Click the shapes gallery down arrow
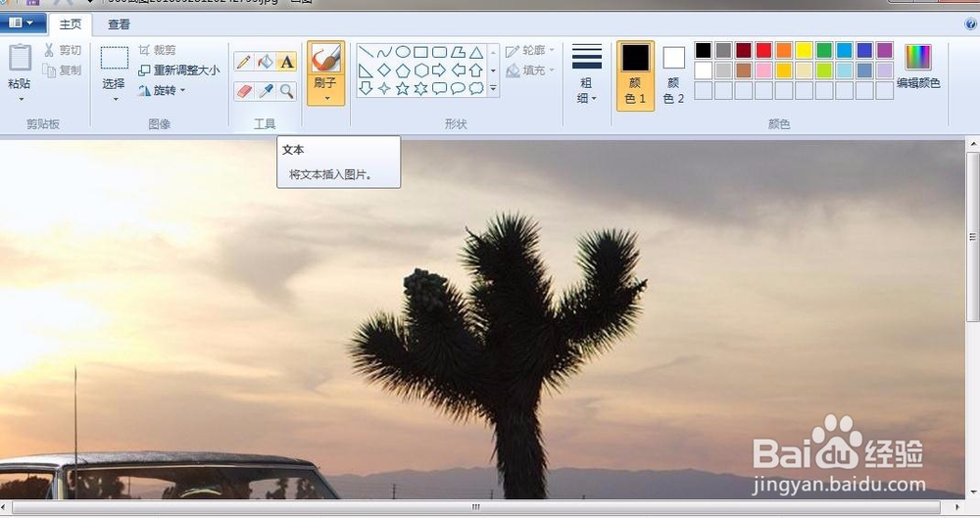The width and height of the screenshot is (980, 518). [493, 71]
